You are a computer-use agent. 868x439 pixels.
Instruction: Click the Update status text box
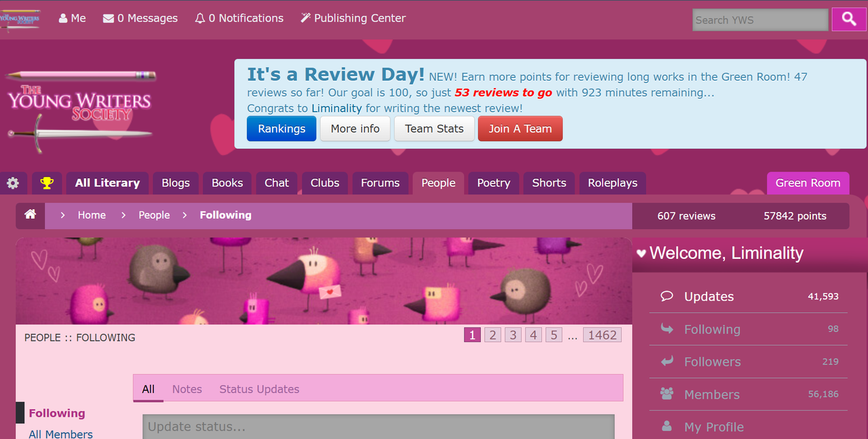coord(378,427)
